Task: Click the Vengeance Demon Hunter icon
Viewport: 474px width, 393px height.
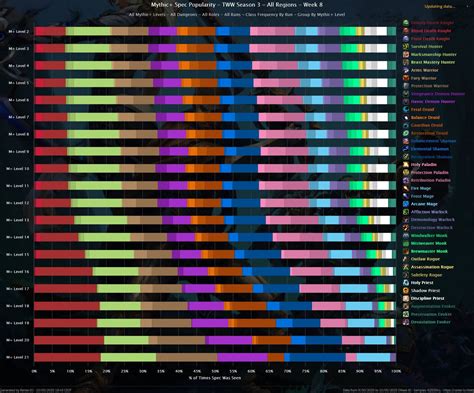Action: 406,94
